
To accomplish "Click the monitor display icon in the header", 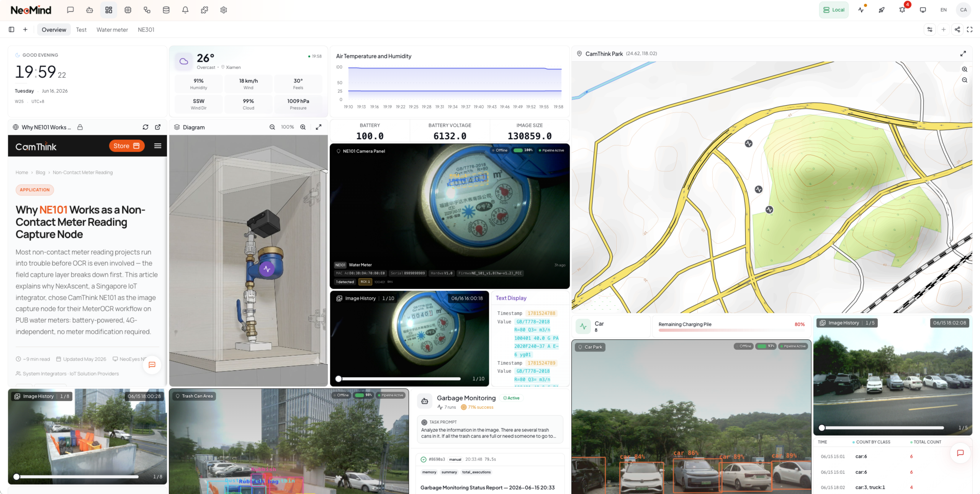I will point(923,10).
